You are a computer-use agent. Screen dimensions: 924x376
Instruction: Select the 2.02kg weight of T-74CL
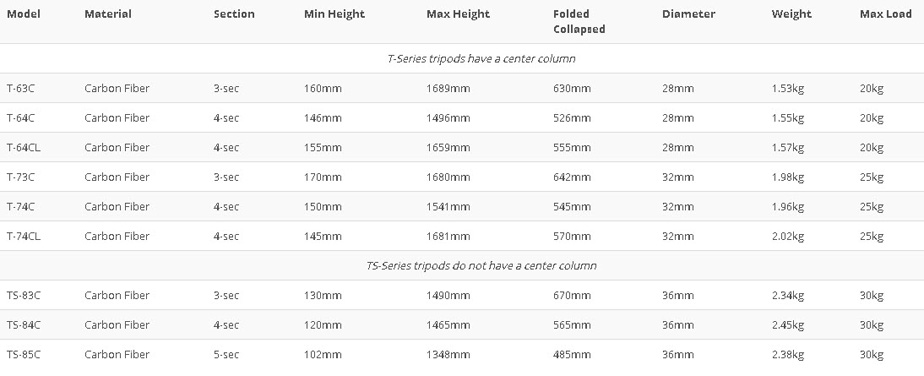788,236
